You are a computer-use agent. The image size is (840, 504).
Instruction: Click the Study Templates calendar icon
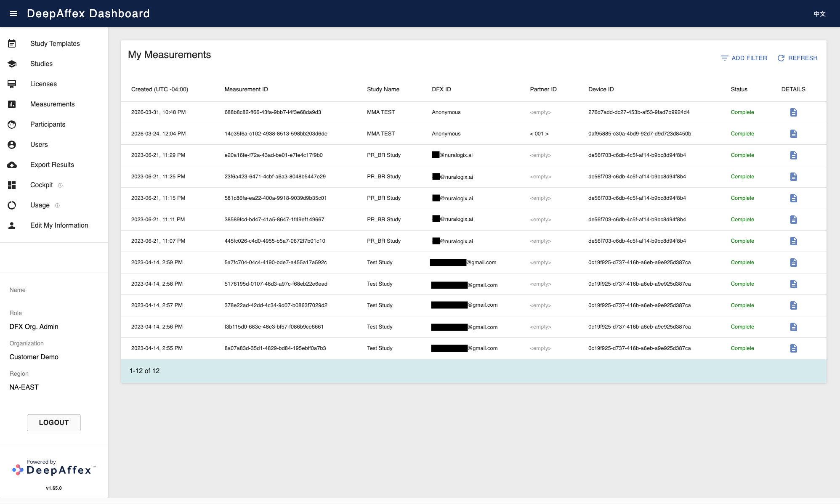12,43
